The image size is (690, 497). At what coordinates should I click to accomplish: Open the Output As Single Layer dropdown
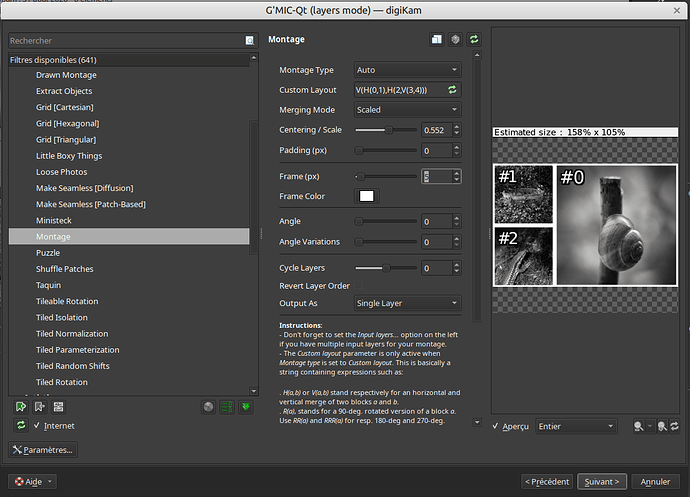(407, 303)
